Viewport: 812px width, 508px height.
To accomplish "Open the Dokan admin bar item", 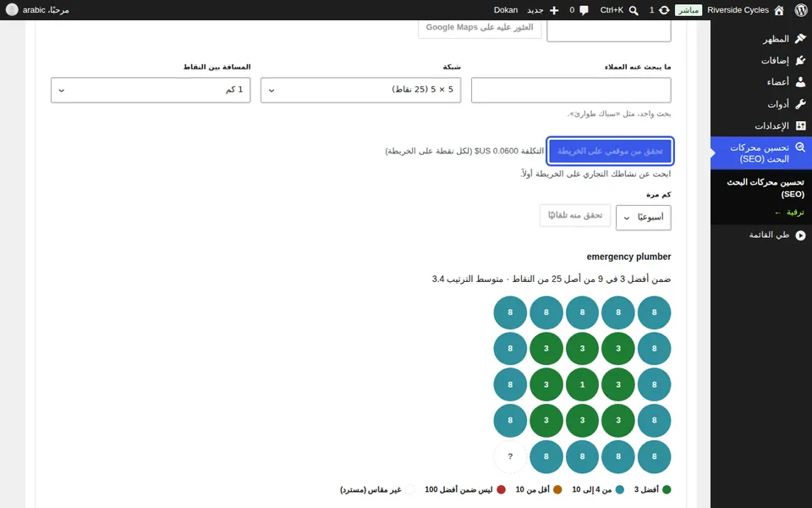I will click(506, 10).
